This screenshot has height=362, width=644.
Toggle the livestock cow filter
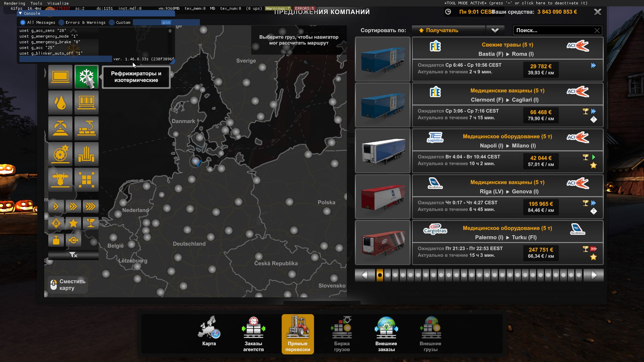click(60, 180)
